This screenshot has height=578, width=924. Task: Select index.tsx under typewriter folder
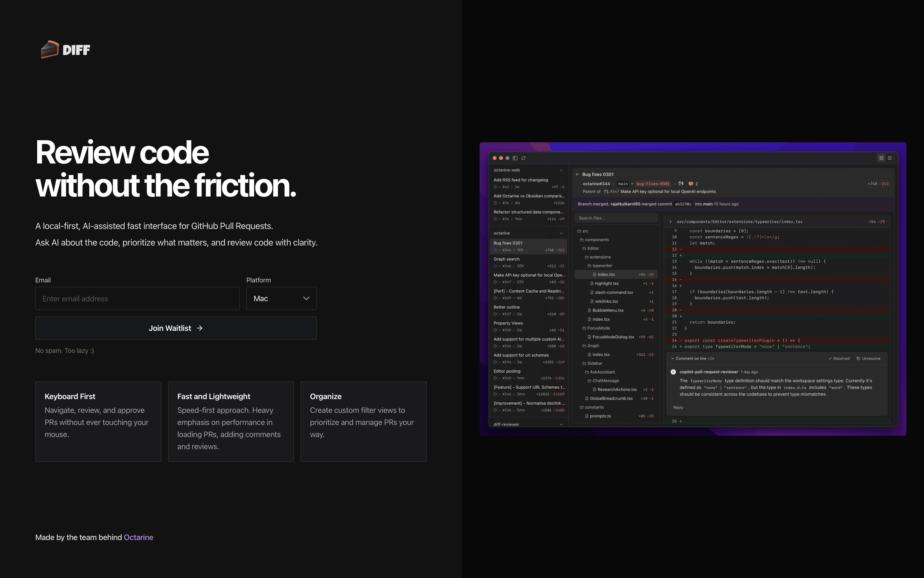(616, 274)
